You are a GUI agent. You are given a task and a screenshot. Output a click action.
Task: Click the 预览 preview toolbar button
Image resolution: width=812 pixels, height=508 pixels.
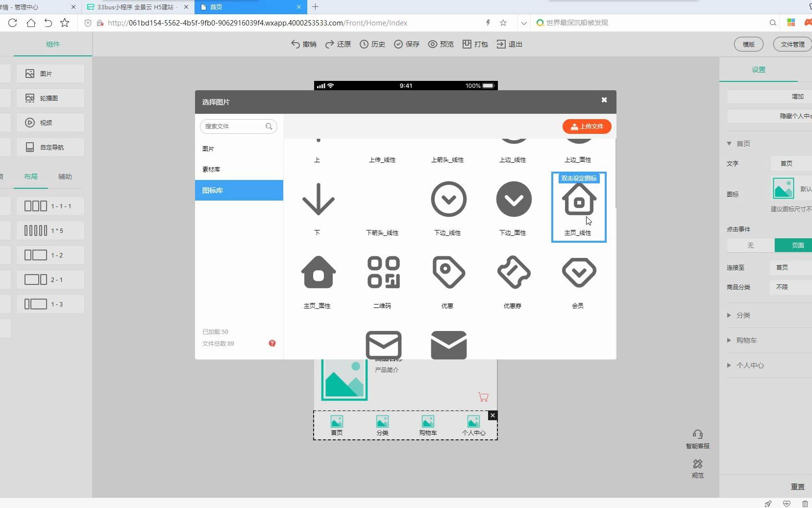[441, 44]
